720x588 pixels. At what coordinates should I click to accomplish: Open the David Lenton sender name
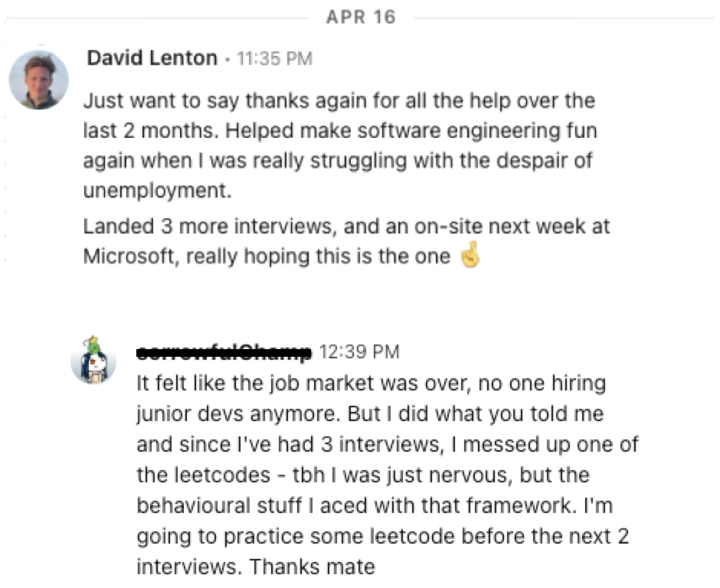pyautogui.click(x=152, y=59)
